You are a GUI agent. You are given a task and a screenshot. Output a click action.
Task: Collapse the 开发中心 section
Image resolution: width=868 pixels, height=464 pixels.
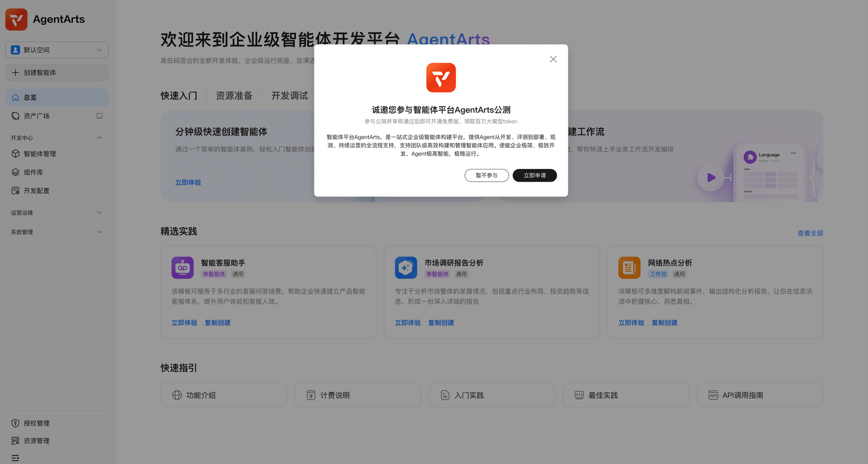(x=99, y=138)
